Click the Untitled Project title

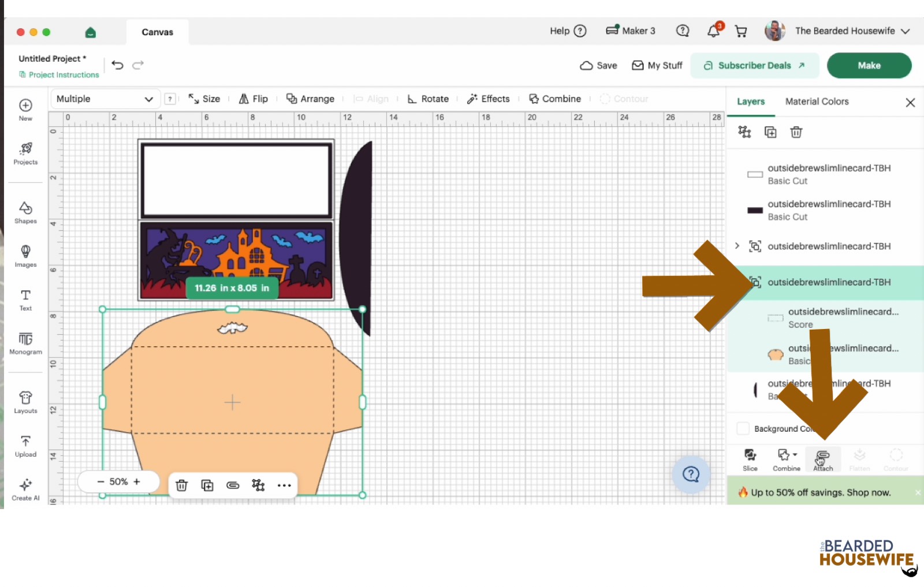coord(52,58)
